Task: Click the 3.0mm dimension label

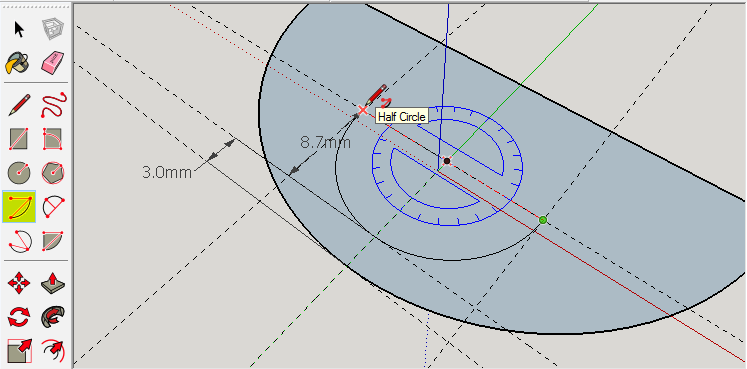Action: [x=167, y=172]
